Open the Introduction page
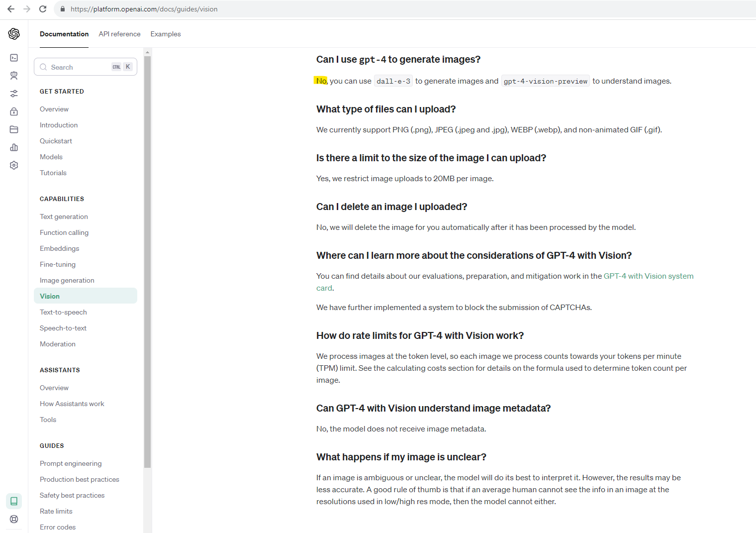Image resolution: width=756 pixels, height=533 pixels. tap(59, 125)
